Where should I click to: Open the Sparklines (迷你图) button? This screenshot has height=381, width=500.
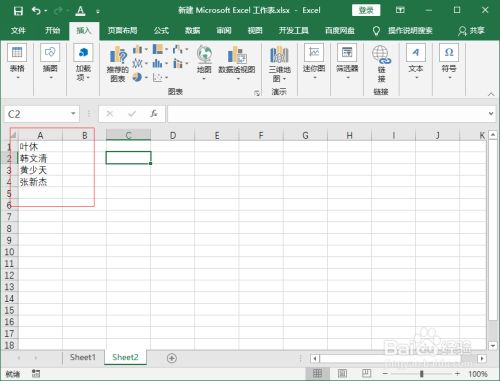click(314, 62)
